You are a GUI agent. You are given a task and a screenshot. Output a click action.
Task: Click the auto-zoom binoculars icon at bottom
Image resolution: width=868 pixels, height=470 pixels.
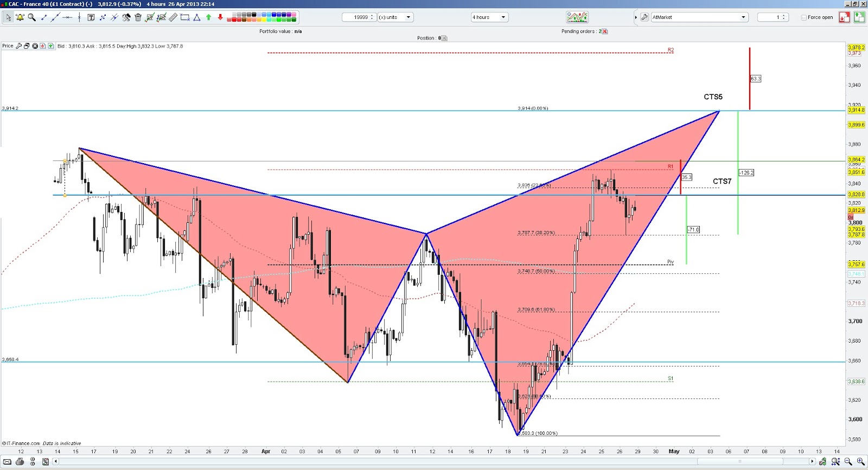click(x=835, y=462)
